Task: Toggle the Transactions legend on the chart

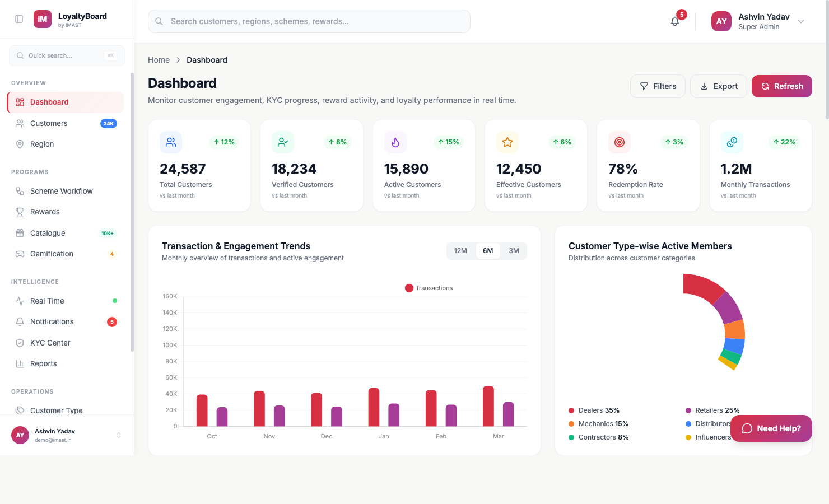Action: pos(429,288)
